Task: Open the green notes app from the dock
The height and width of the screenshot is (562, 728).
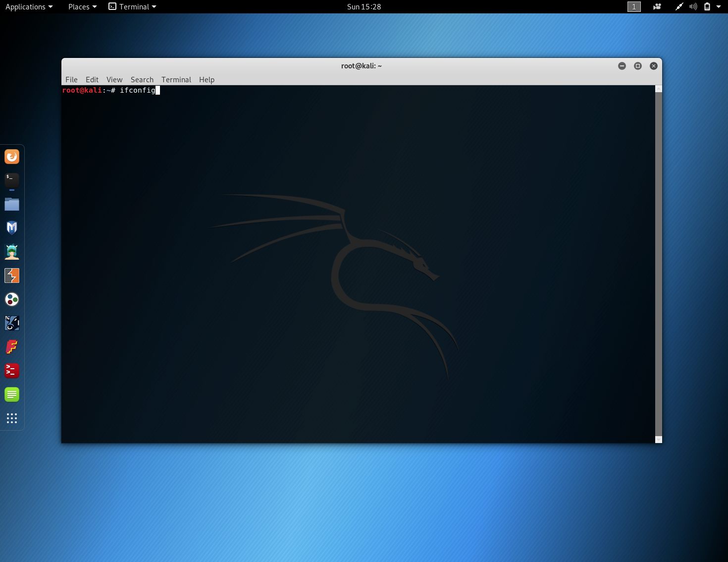Action: pos(12,394)
